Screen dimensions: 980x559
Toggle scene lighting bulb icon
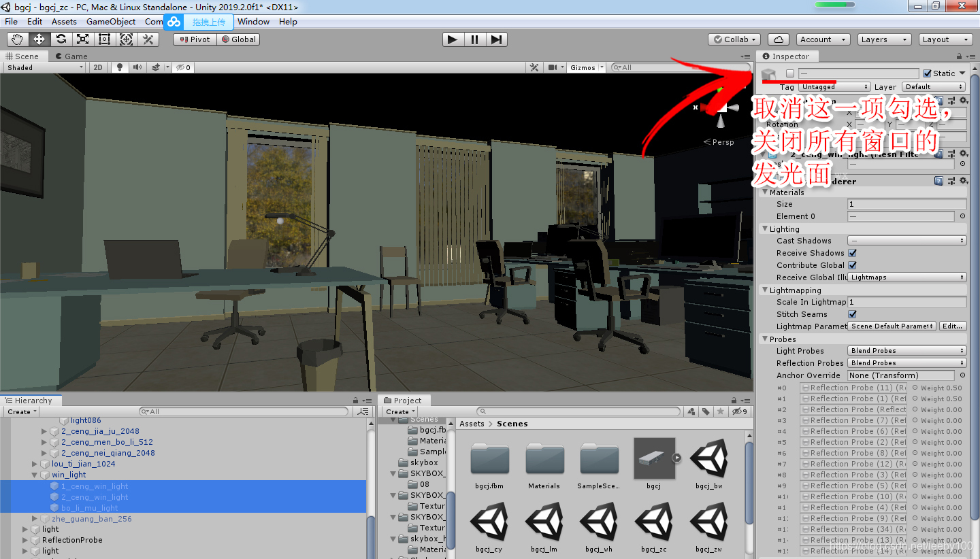[x=120, y=67]
